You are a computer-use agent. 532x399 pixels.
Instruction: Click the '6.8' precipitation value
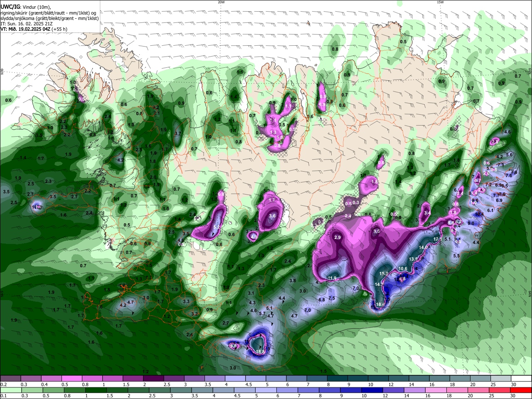point(321,300)
